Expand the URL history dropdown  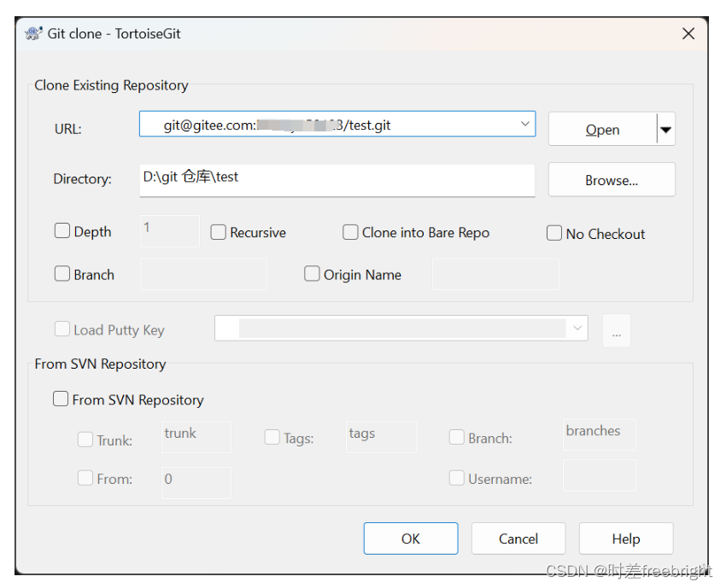[524, 124]
